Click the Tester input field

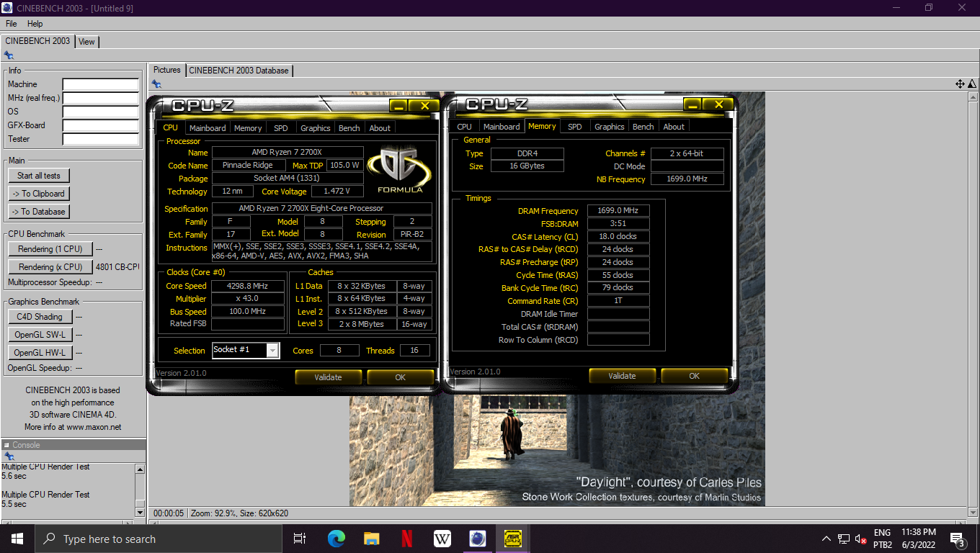(x=100, y=139)
